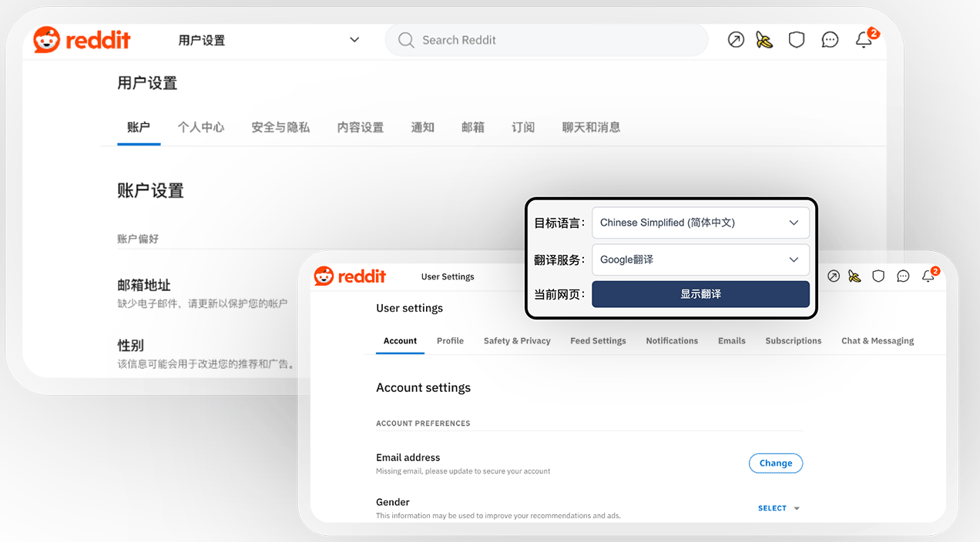Open the Feed Settings tab
The height and width of the screenshot is (542, 980).
point(598,341)
